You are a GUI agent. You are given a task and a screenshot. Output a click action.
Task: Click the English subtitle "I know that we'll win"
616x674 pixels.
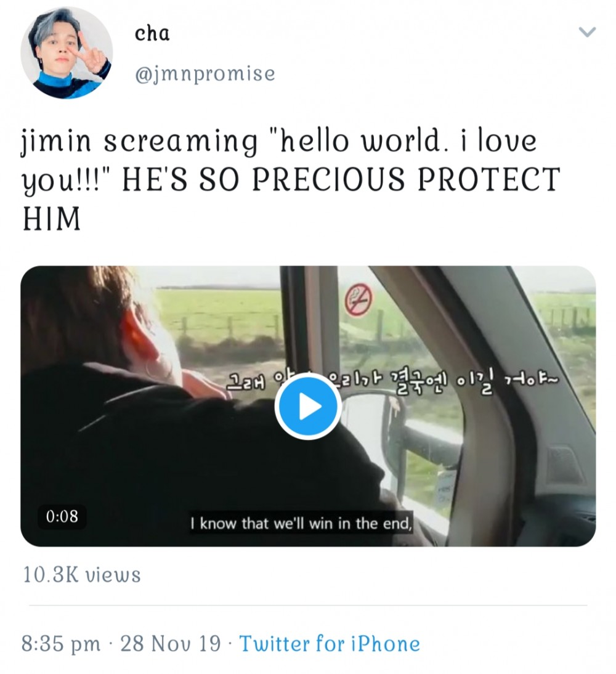[x=300, y=524]
